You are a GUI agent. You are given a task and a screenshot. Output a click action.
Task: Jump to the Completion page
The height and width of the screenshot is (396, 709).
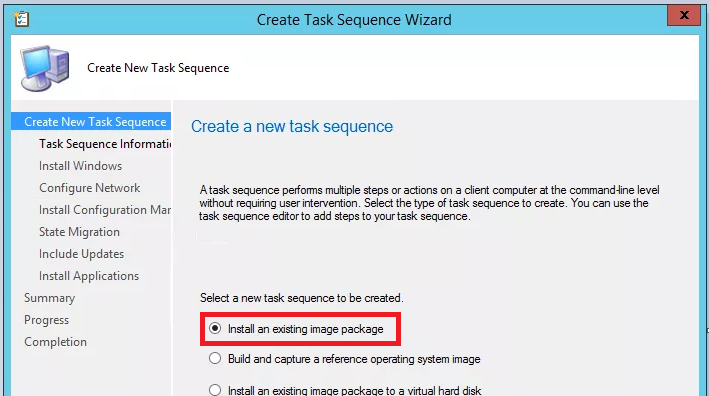coord(56,342)
